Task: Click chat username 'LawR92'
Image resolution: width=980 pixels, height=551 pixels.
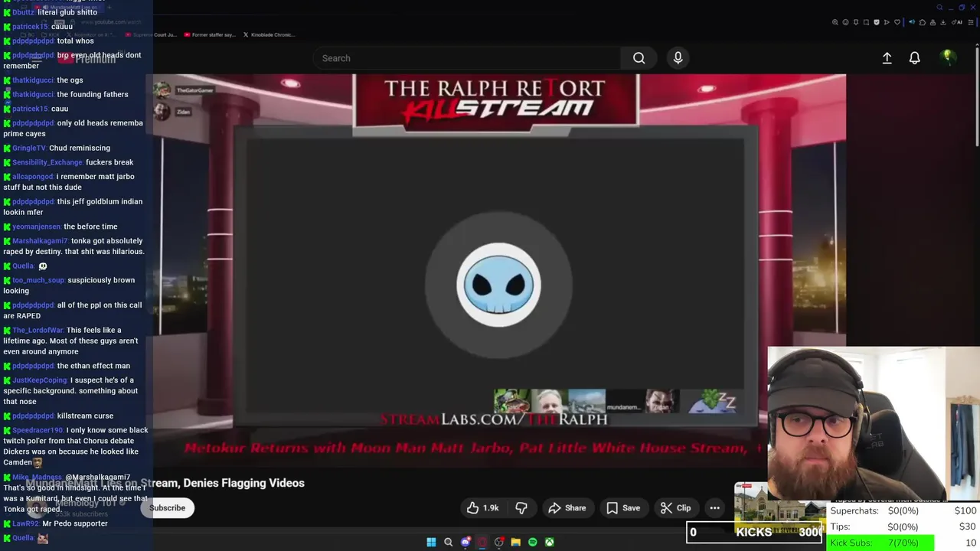Action: (x=25, y=523)
